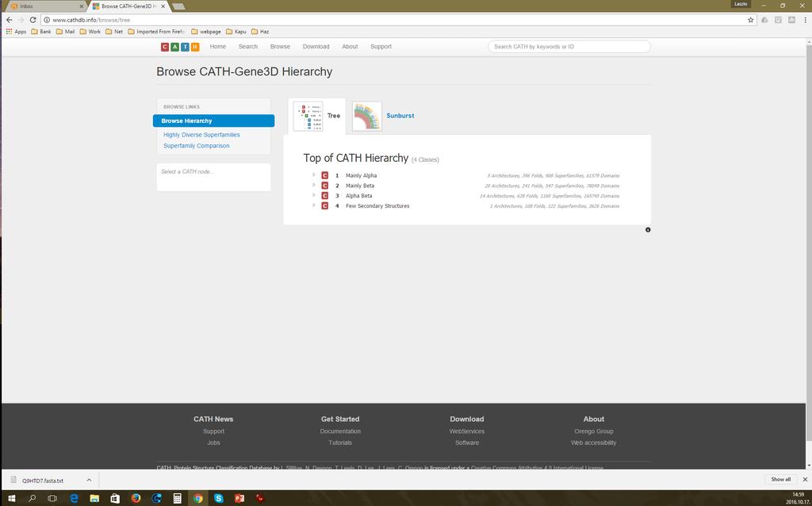This screenshot has height=506, width=812.
Task: Click the site information icon in address bar
Action: (47, 20)
